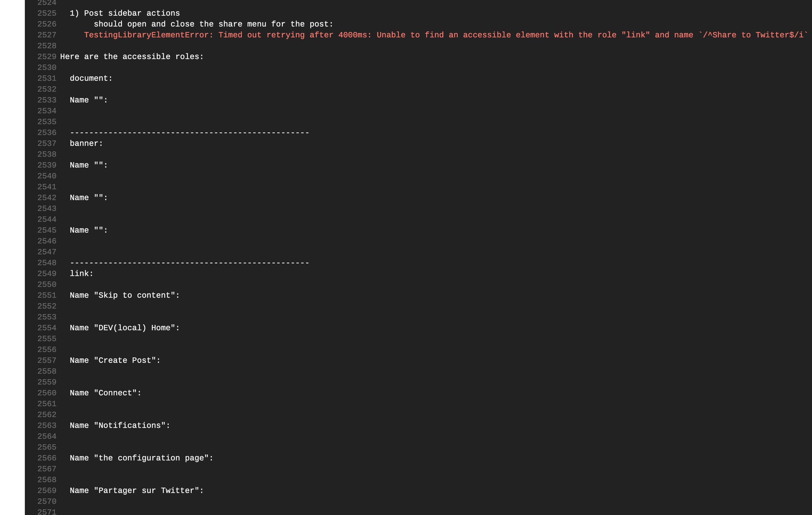Click Name "the configuration page" line
Image resolution: width=812 pixels, height=515 pixels.
(142, 458)
